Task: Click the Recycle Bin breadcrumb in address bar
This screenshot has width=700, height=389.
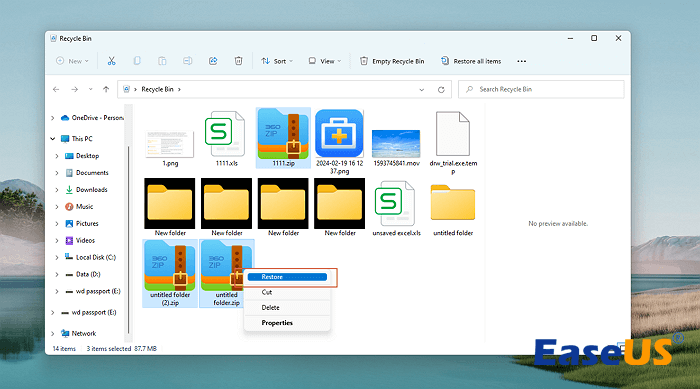Action: [157, 89]
